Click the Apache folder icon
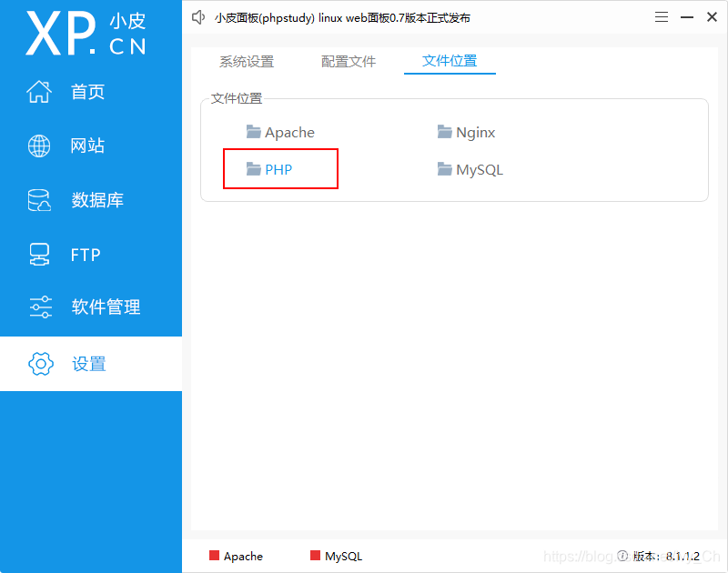 253,132
